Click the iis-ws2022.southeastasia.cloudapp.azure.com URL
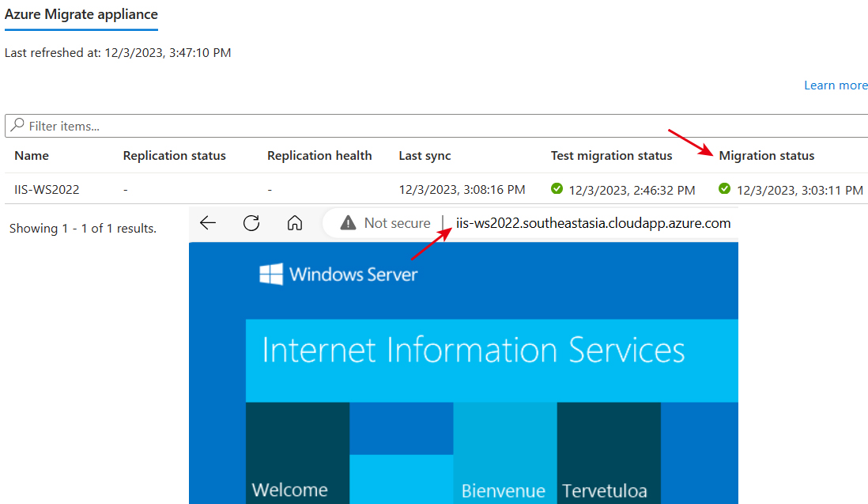868x504 pixels. (593, 223)
